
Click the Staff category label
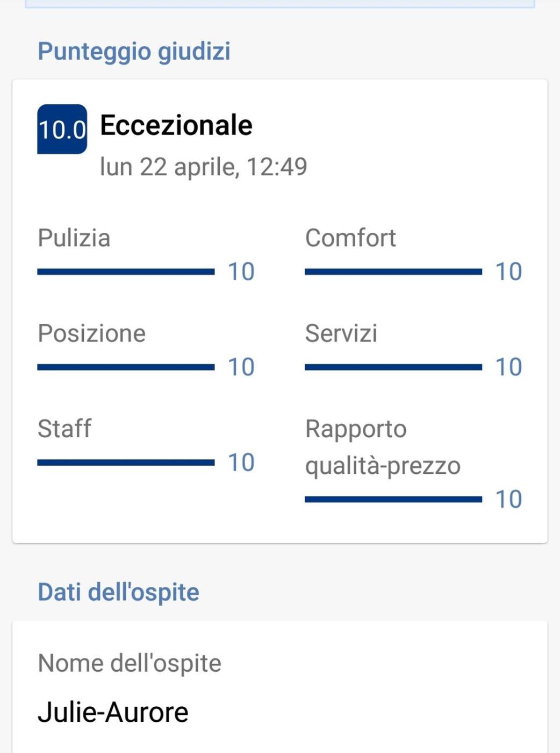pos(64,429)
